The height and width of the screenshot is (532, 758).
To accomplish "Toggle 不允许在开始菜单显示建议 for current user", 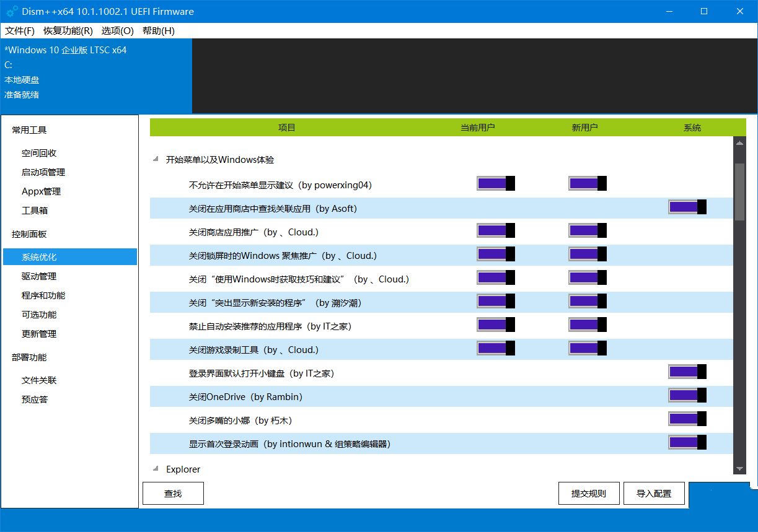I will 495,183.
